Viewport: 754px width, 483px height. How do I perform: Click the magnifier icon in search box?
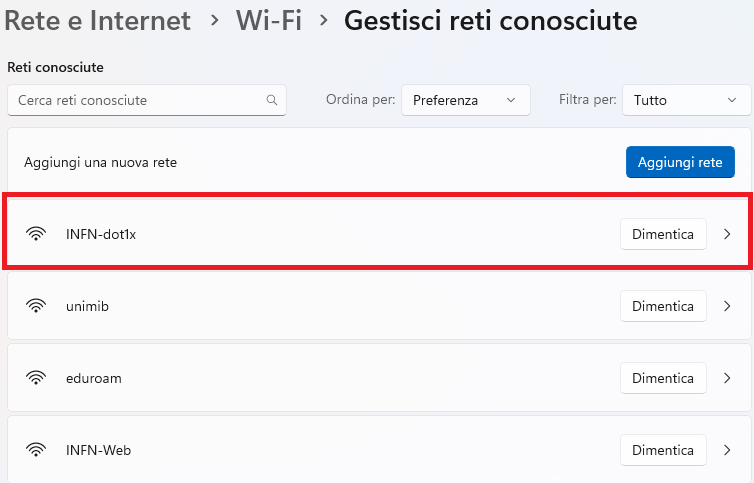[272, 100]
